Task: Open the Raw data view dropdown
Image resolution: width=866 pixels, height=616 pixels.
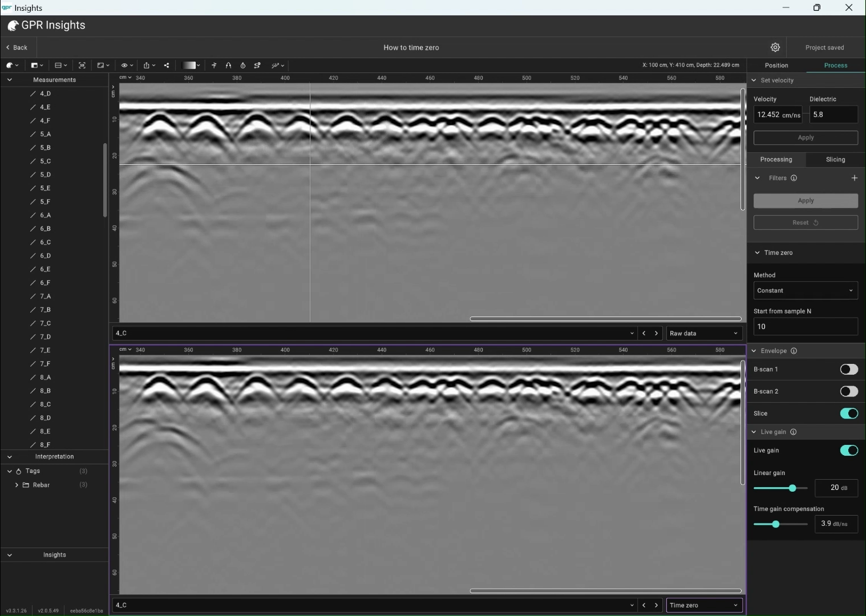Action: 703,333
